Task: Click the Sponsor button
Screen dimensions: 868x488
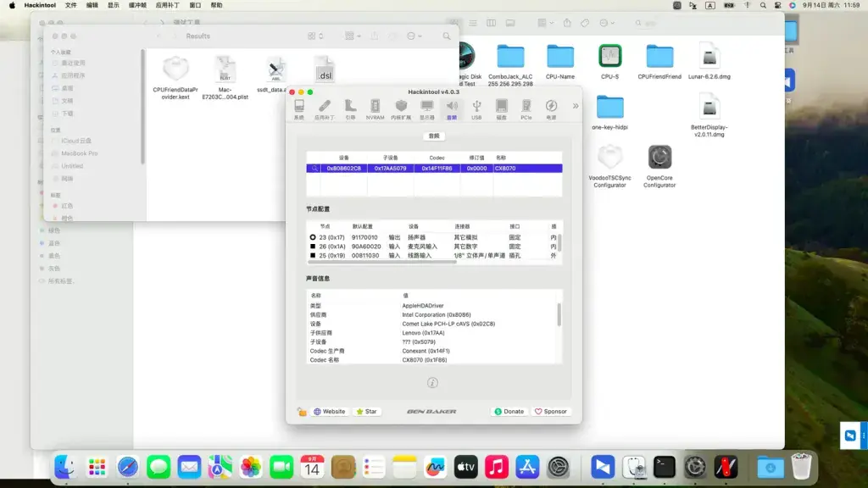Action: point(550,412)
